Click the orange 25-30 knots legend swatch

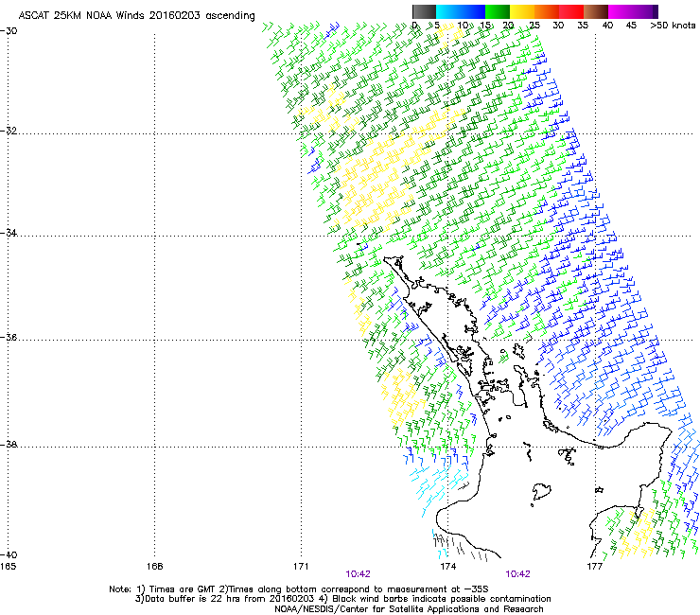pyautogui.click(x=547, y=11)
